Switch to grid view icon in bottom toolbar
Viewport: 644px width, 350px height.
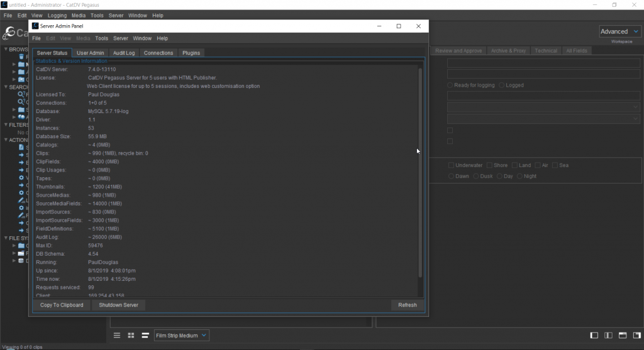tap(131, 335)
